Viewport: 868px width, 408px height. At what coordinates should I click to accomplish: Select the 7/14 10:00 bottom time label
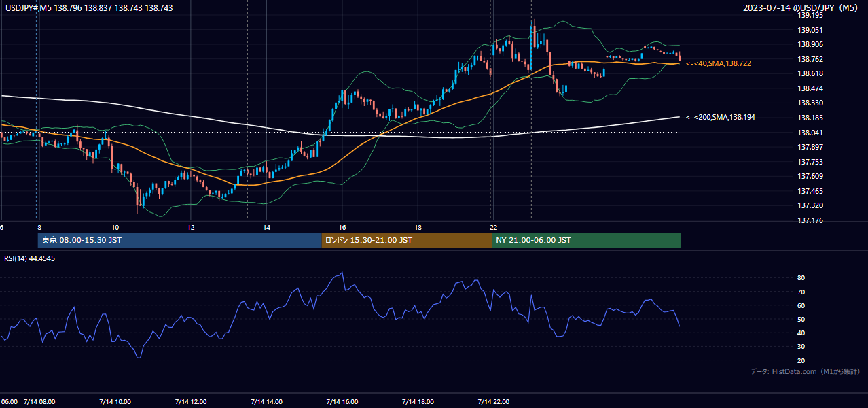[x=115, y=401]
